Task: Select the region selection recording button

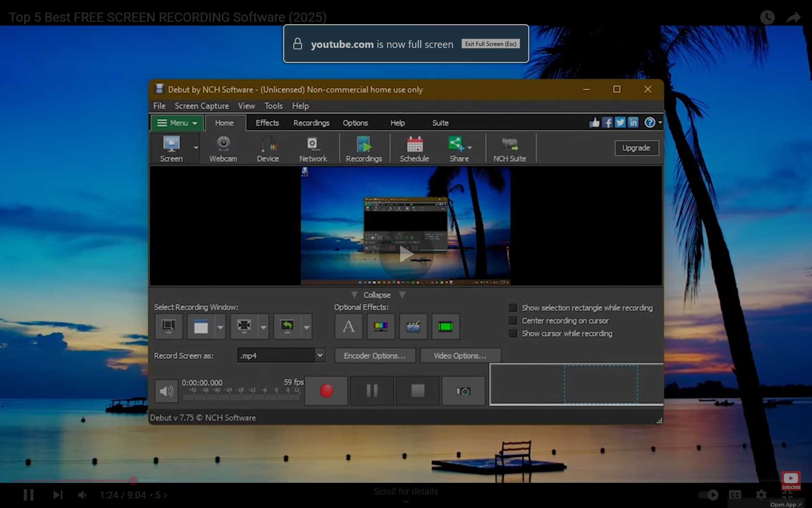Action: click(x=244, y=327)
